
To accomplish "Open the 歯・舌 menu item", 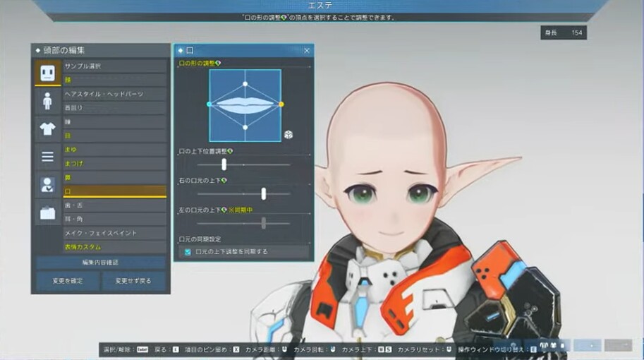I will click(x=114, y=205).
